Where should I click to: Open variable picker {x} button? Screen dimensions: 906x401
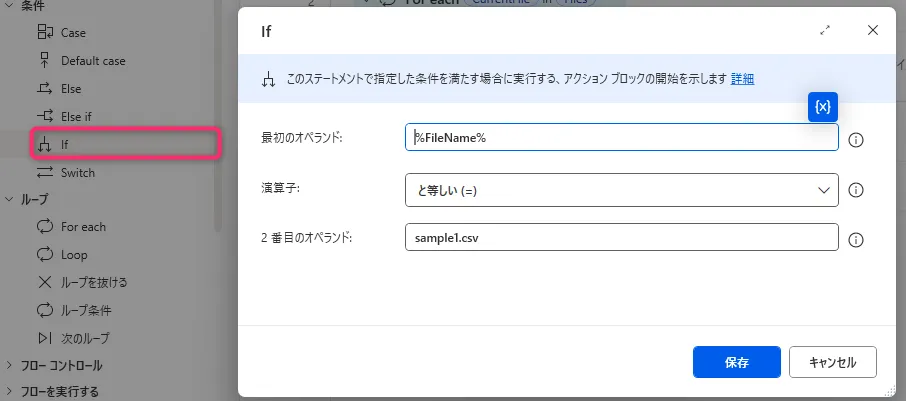pos(822,107)
